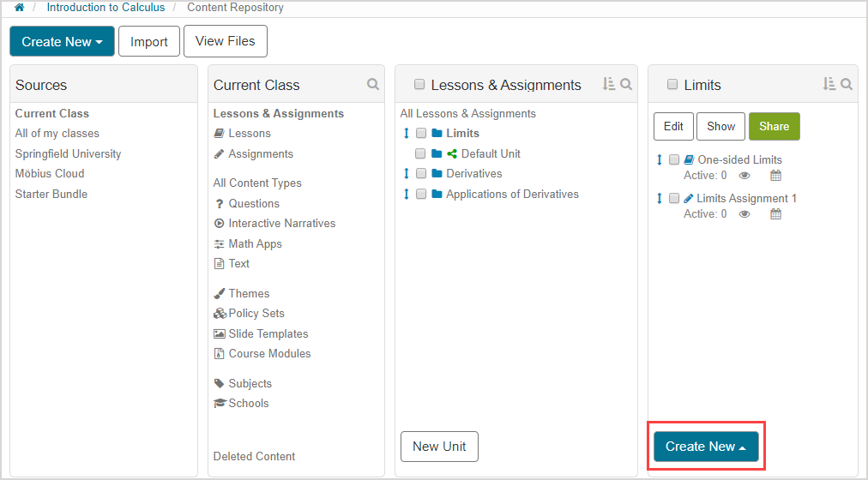Check the Derivatives unit checkbox
The height and width of the screenshot is (480, 868).
point(421,174)
